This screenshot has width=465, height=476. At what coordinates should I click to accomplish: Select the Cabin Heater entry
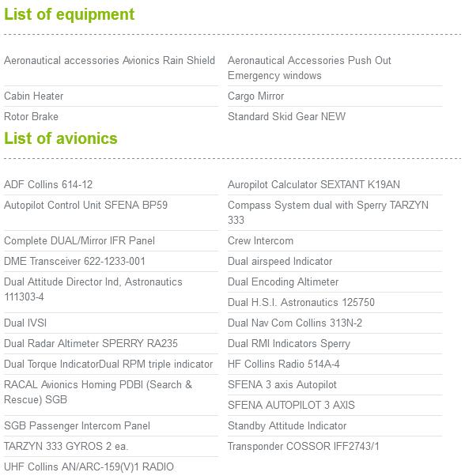(34, 96)
